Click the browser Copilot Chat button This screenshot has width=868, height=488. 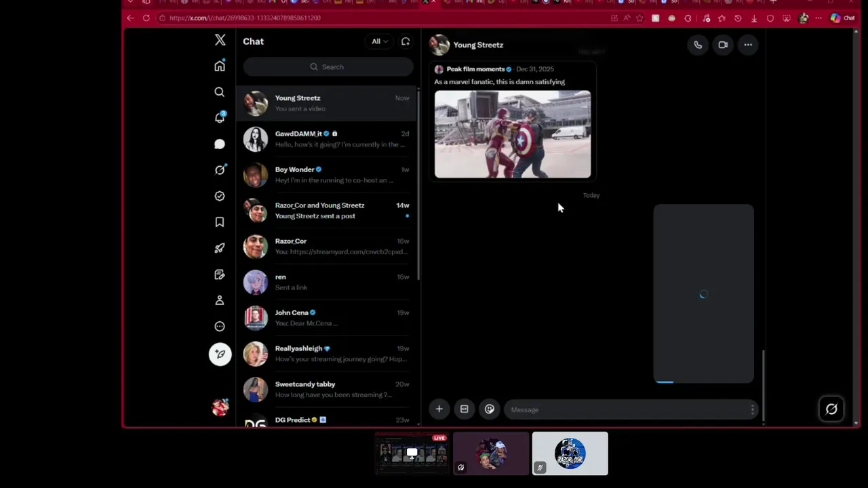point(842,18)
